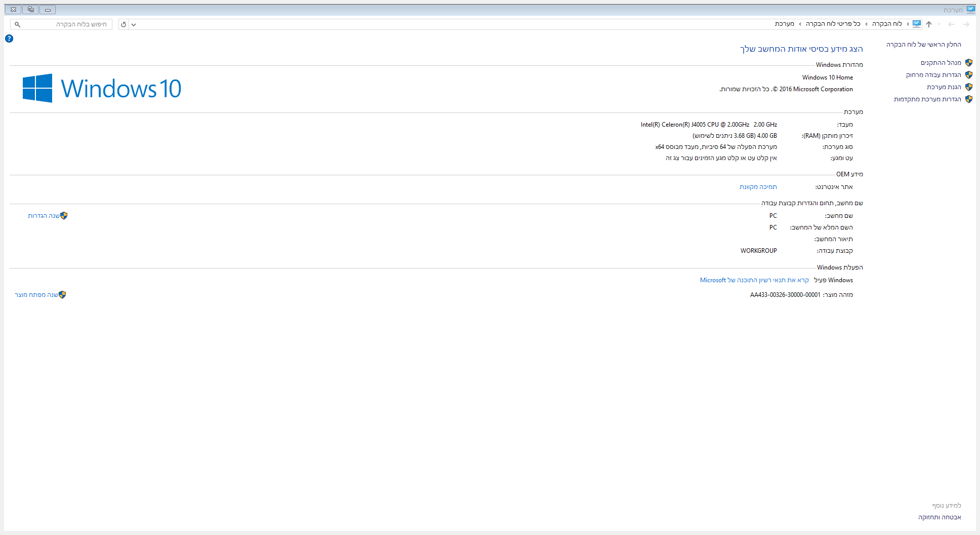Go up one level with the up arrow

pyautogui.click(x=929, y=24)
